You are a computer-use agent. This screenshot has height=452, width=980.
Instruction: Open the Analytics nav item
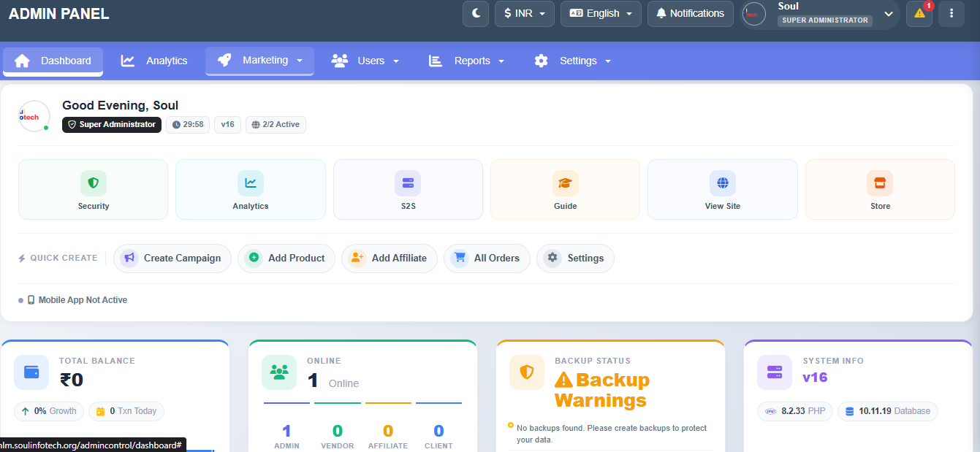coord(154,61)
